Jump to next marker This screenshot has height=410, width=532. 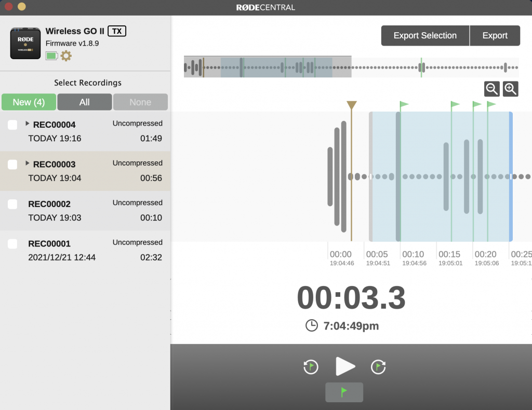coord(378,367)
